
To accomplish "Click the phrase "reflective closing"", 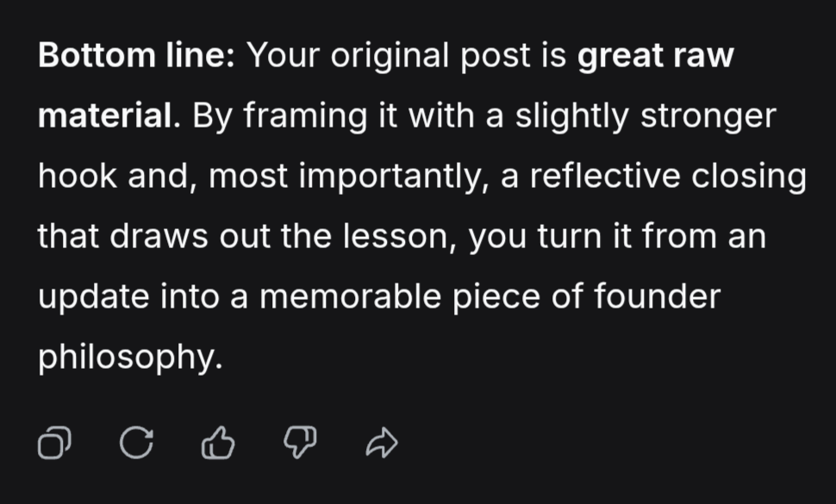I will (668, 177).
